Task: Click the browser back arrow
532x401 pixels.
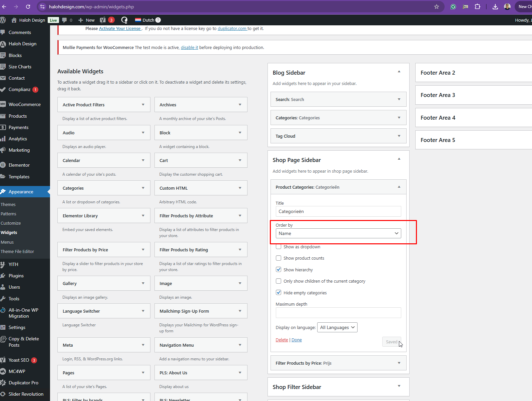Action: 4,7
